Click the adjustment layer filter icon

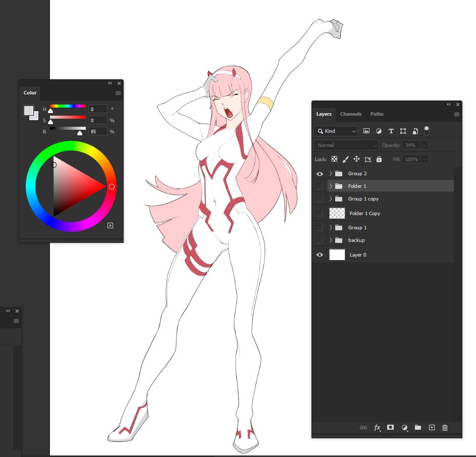(x=379, y=131)
